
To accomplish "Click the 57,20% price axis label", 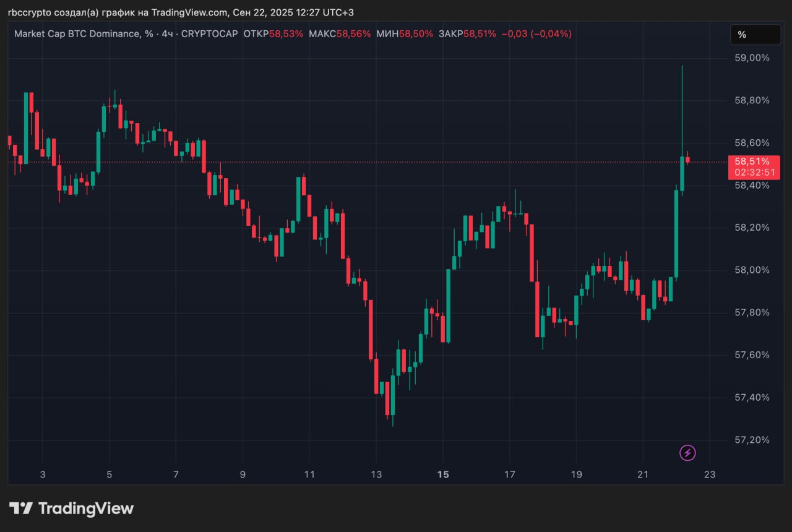I will [x=752, y=440].
